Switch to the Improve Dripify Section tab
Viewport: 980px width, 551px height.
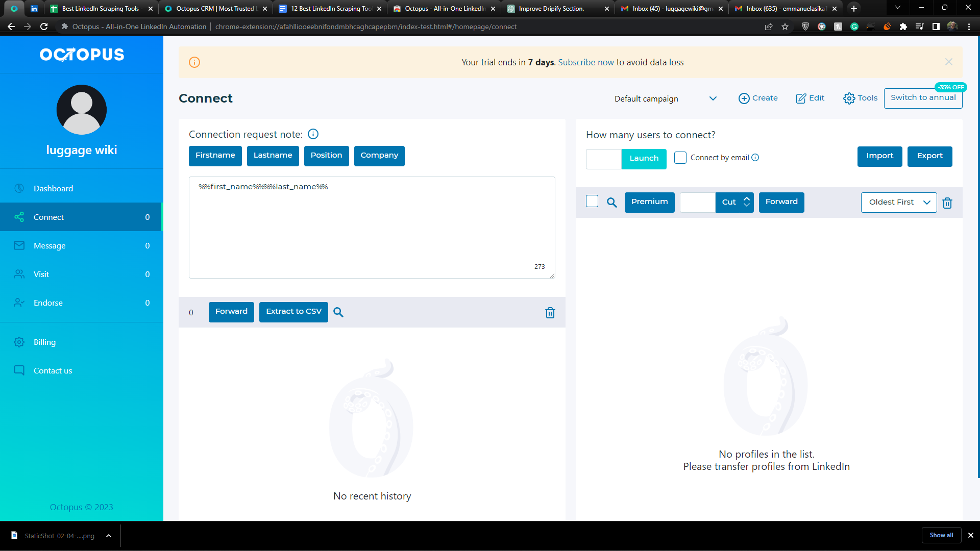[x=557, y=9]
